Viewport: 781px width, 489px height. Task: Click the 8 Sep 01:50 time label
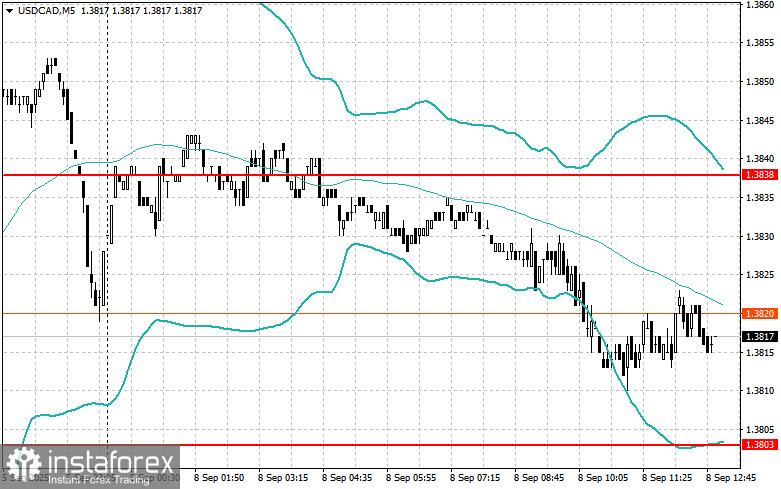[x=219, y=478]
